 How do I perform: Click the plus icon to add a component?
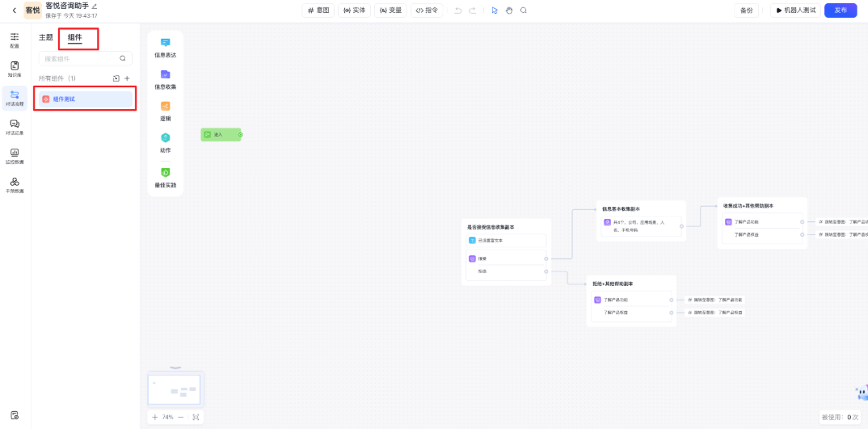pyautogui.click(x=127, y=78)
